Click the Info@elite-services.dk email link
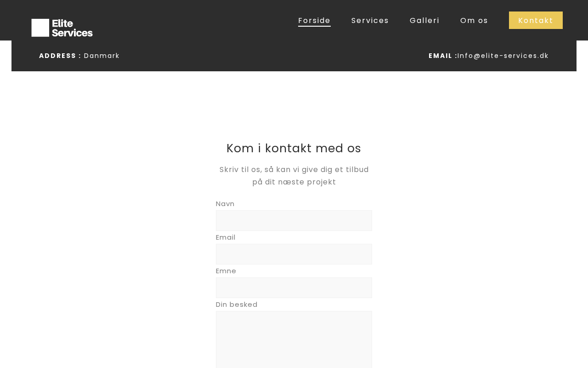This screenshot has width=588, height=368. point(503,56)
